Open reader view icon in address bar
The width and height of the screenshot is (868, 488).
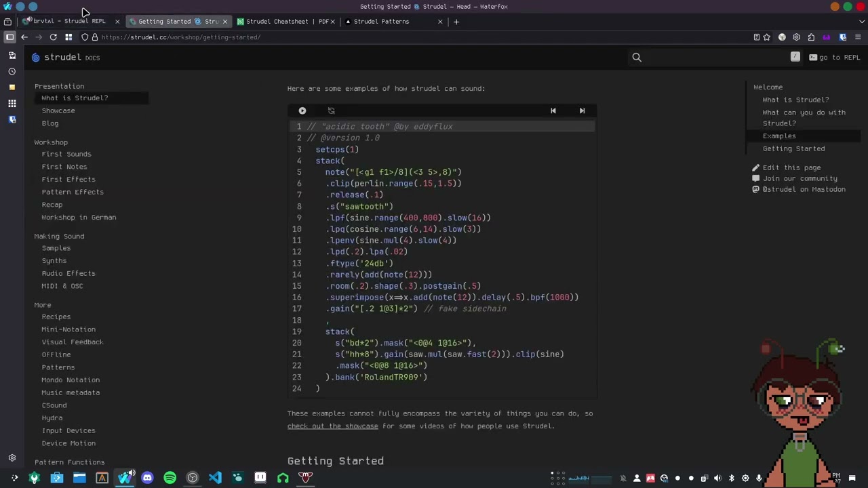[x=757, y=37]
